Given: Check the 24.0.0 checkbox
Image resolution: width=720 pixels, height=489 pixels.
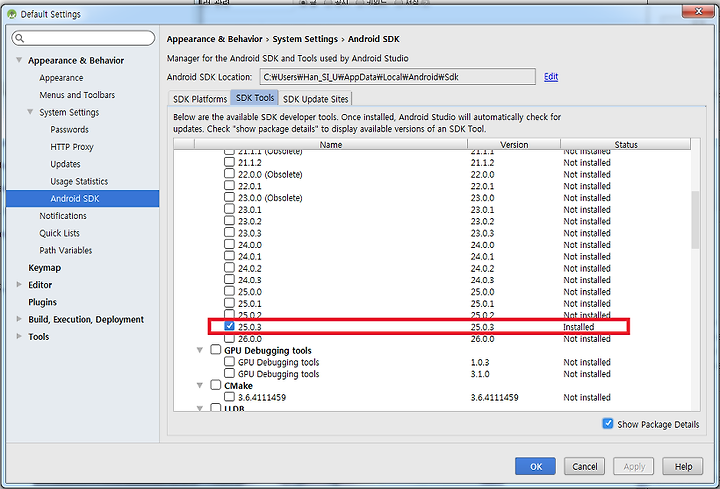Looking at the screenshot, I should (x=229, y=244).
